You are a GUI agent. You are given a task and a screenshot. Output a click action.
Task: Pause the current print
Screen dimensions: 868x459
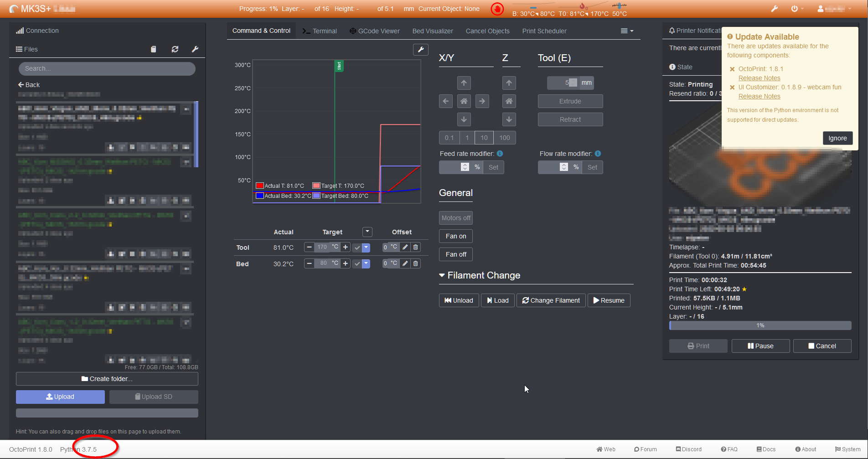click(x=760, y=346)
